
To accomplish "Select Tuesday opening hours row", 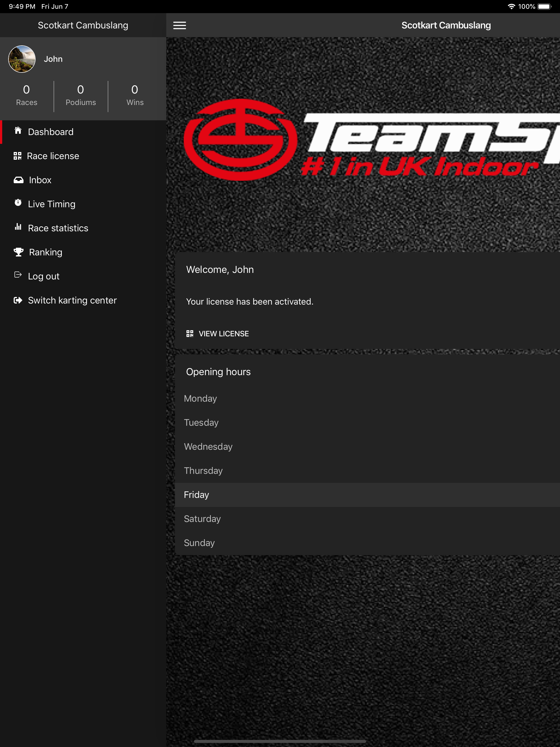I will pos(367,422).
